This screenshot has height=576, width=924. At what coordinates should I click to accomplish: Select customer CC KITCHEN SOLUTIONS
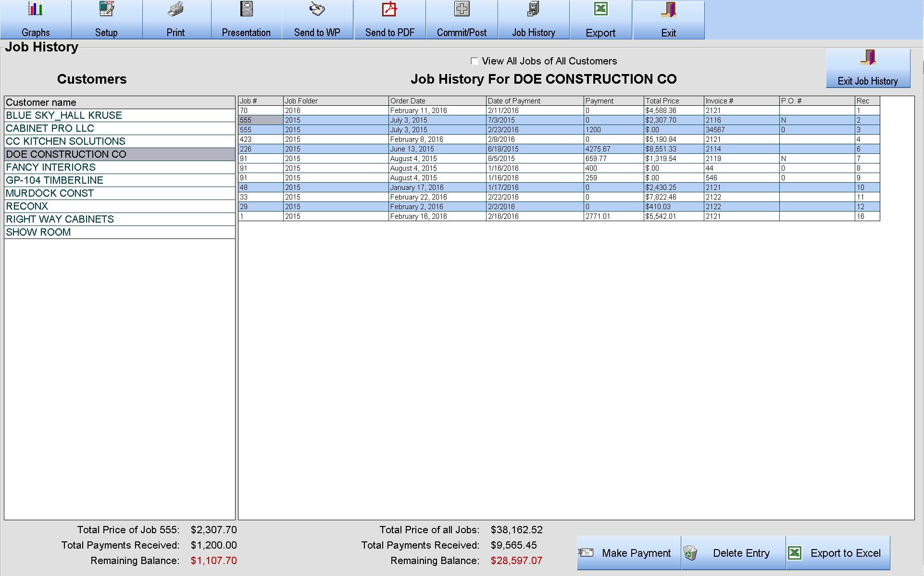(120, 141)
